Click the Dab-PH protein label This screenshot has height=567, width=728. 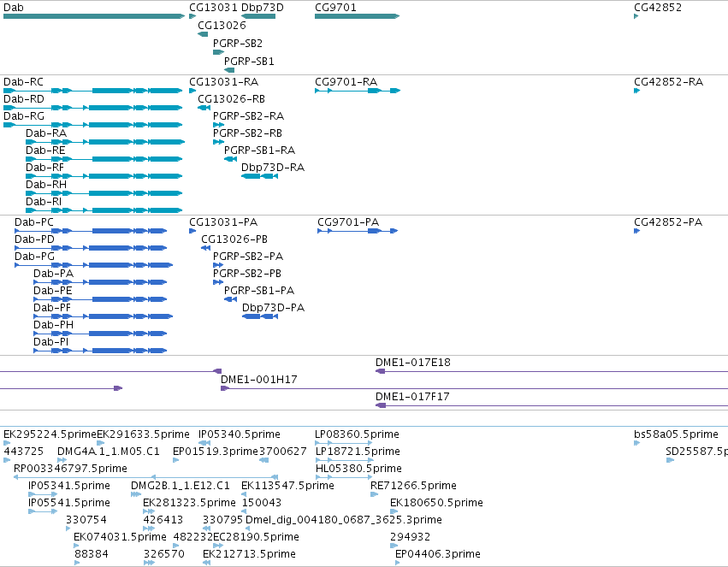click(x=53, y=325)
